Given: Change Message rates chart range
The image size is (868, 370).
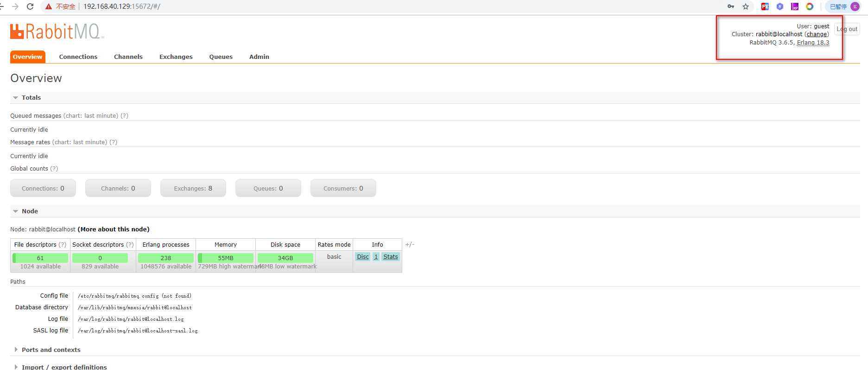Looking at the screenshot, I should point(80,142).
